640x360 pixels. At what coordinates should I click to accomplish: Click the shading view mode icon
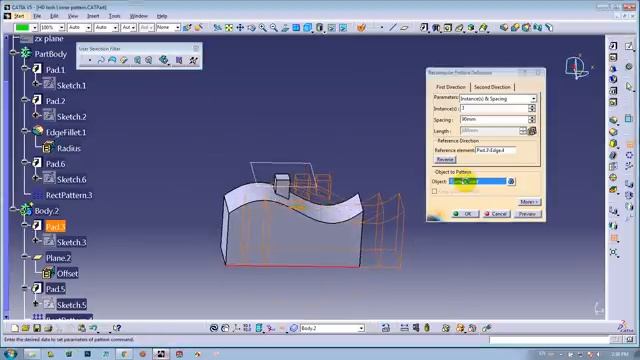[x=320, y=27]
